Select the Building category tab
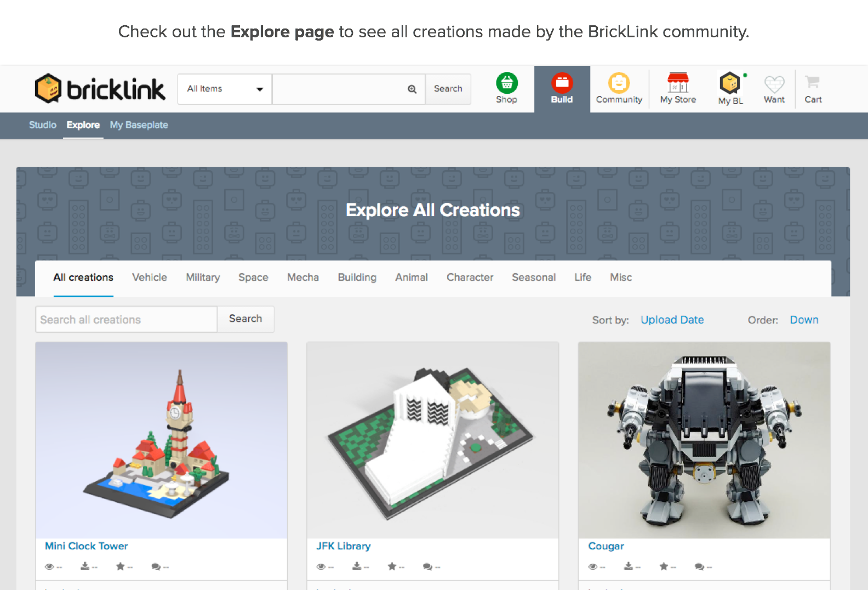The width and height of the screenshot is (868, 590). click(357, 277)
